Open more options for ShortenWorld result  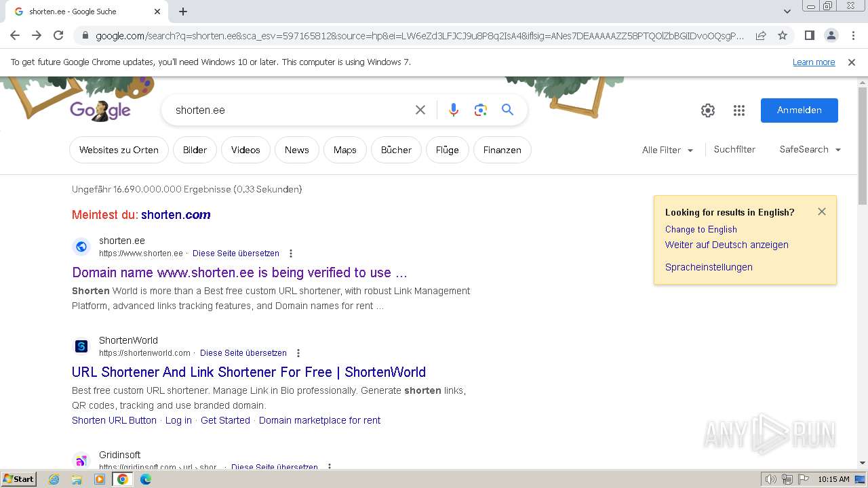[298, 353]
